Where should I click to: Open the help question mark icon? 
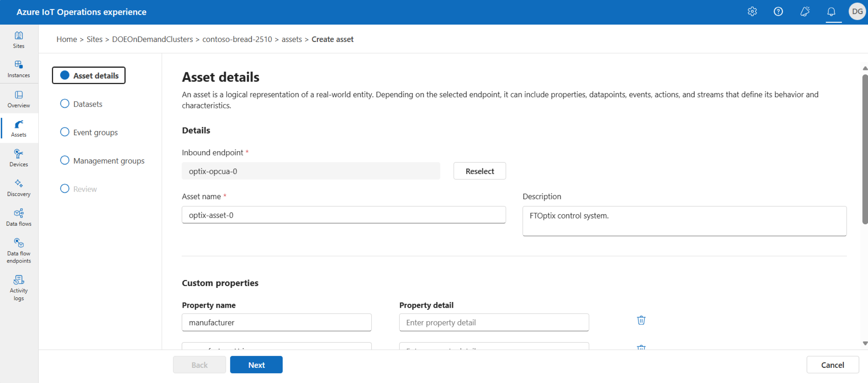click(x=778, y=12)
